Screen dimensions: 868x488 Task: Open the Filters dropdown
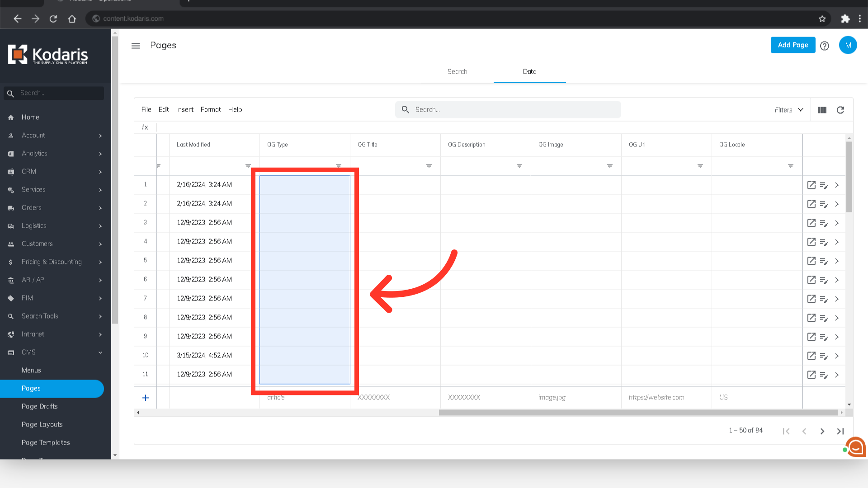789,110
